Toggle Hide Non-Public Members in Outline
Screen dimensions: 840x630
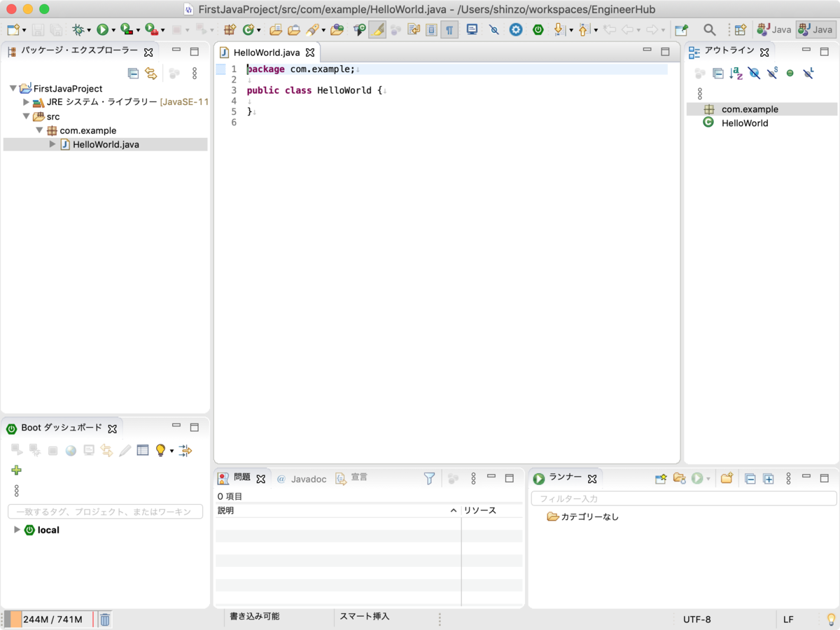790,73
